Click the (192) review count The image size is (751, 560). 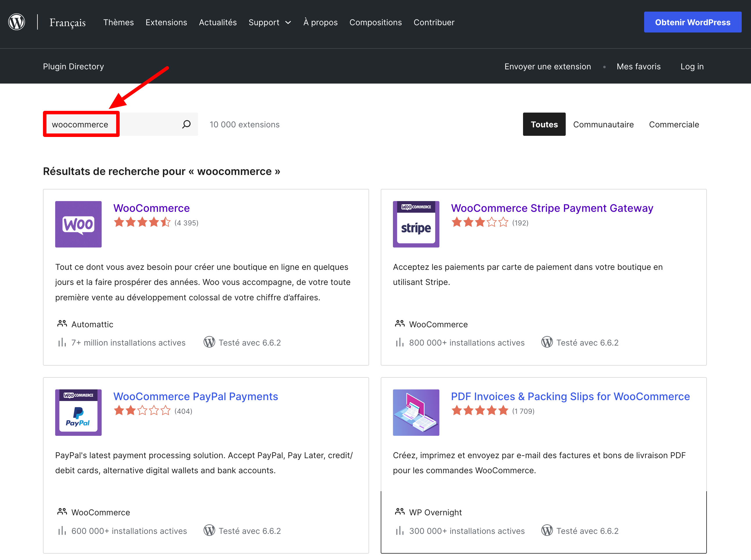point(520,223)
